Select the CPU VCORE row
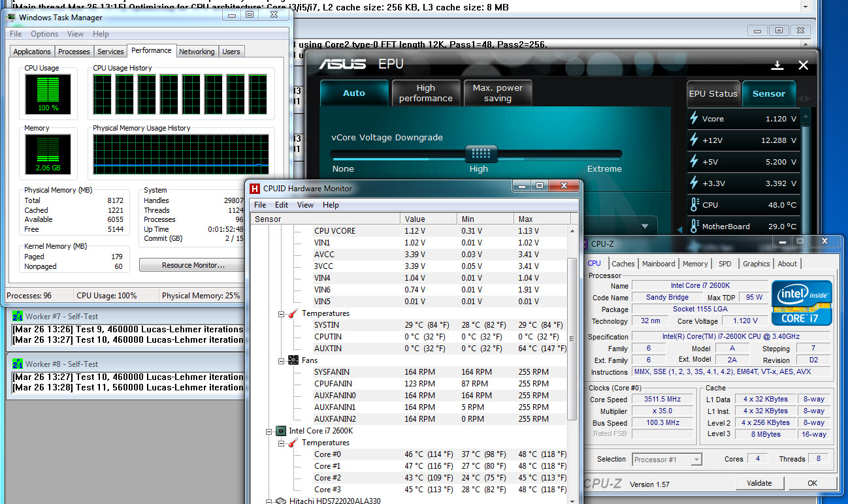 coord(409,231)
